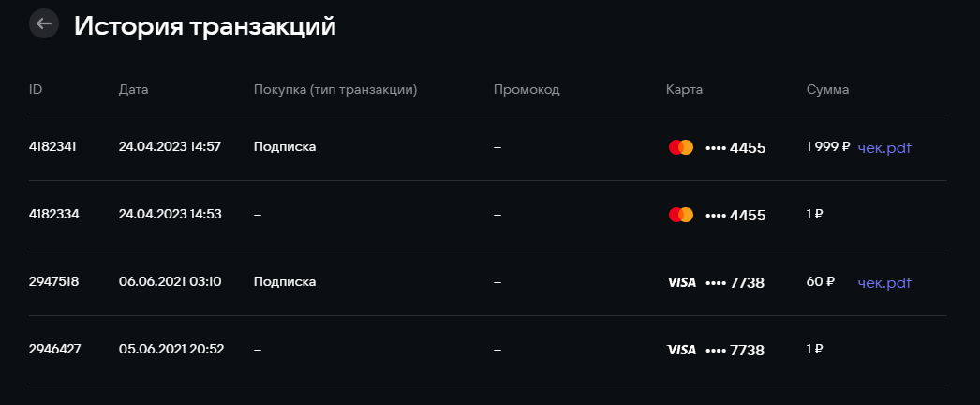The width and height of the screenshot is (980, 405).
Task: Click the Промокод column header
Action: pyautogui.click(x=527, y=90)
